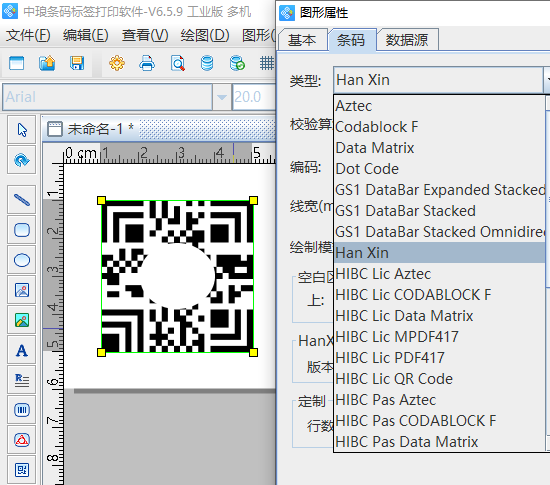Image resolution: width=550 pixels, height=485 pixels.
Task: Click the Print Preview magnifier icon
Action: point(177,63)
